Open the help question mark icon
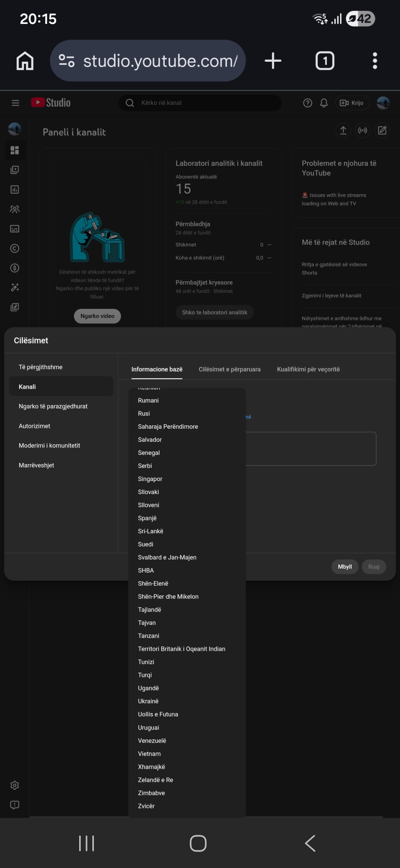The height and width of the screenshot is (868, 400). (307, 103)
